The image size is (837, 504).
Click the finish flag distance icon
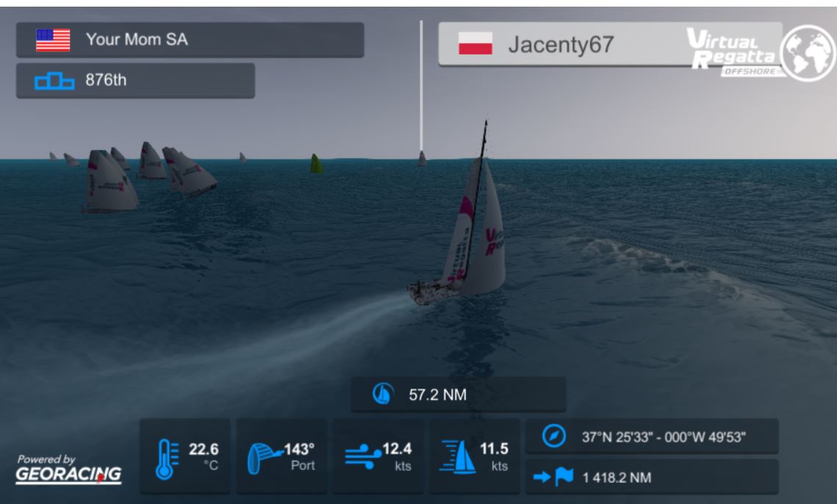[x=553, y=477]
